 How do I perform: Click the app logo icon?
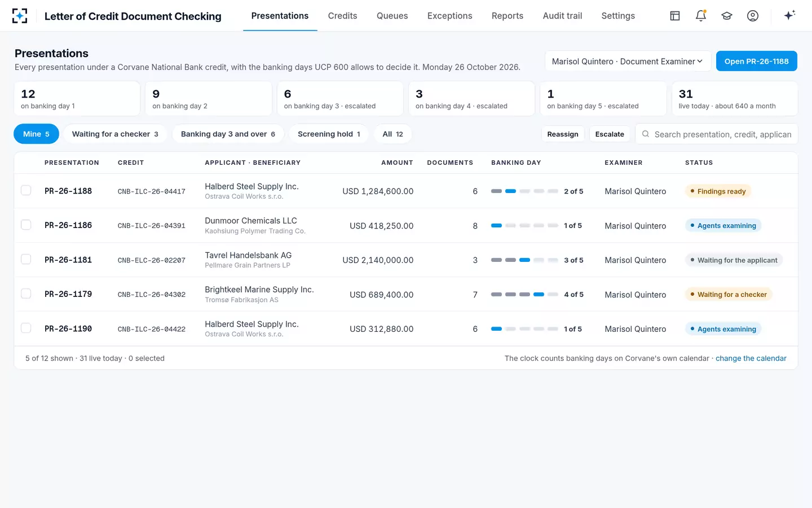[20, 16]
